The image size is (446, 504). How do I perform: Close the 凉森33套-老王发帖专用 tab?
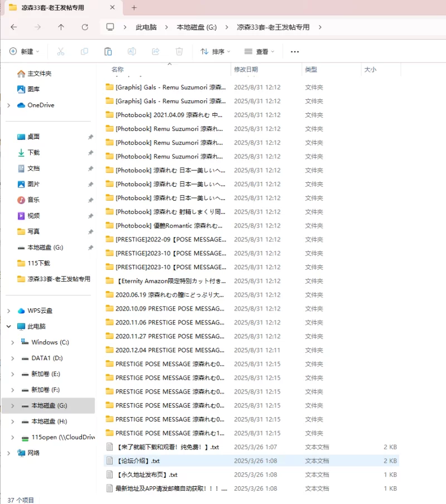tap(113, 7)
